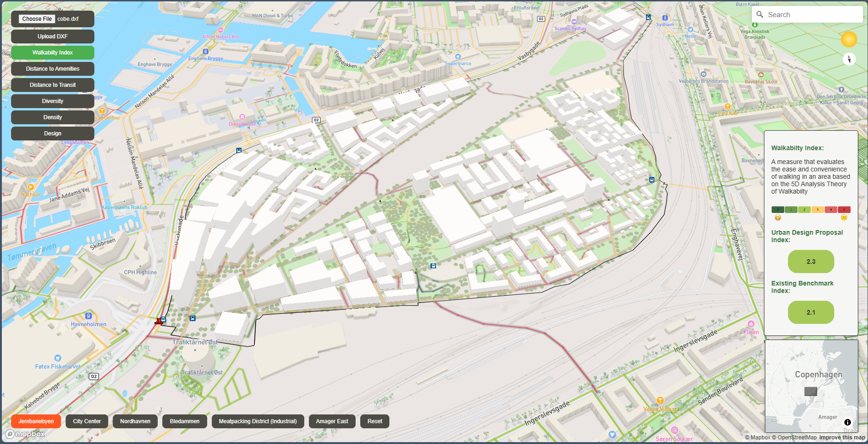Click the magnifier icon in the search bar
868x444 pixels.
point(760,14)
